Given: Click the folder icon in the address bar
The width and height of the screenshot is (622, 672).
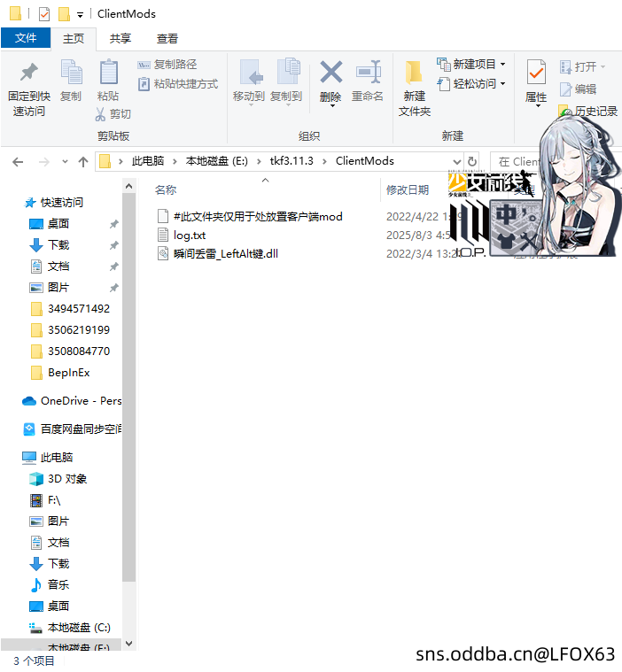Looking at the screenshot, I should tap(105, 161).
